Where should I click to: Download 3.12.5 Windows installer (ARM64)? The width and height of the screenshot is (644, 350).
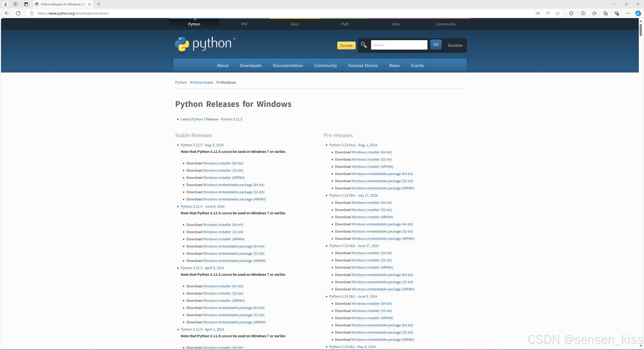224,178
